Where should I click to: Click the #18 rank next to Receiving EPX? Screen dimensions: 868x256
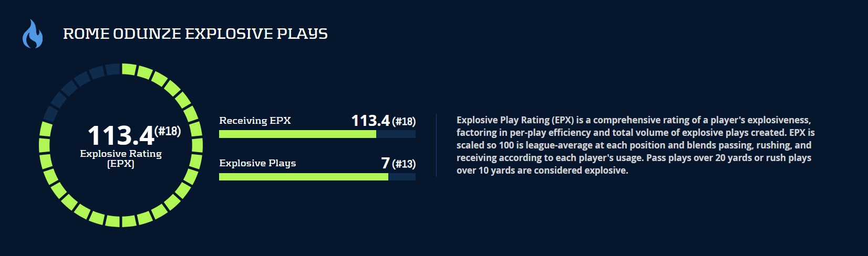[404, 122]
